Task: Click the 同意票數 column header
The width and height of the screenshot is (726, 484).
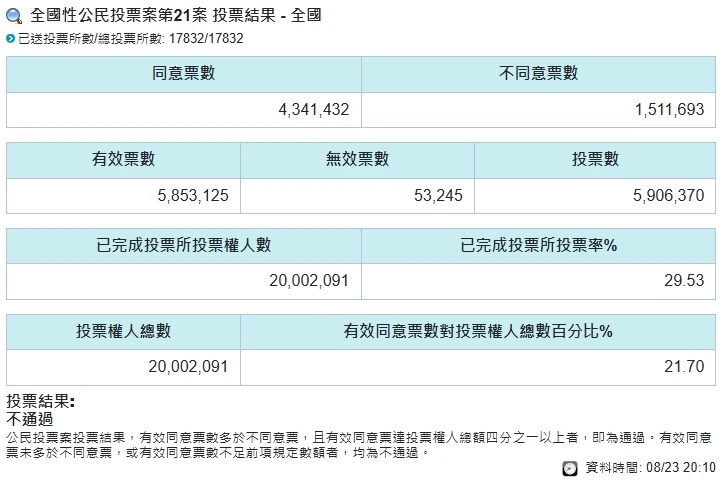Action: [x=184, y=73]
